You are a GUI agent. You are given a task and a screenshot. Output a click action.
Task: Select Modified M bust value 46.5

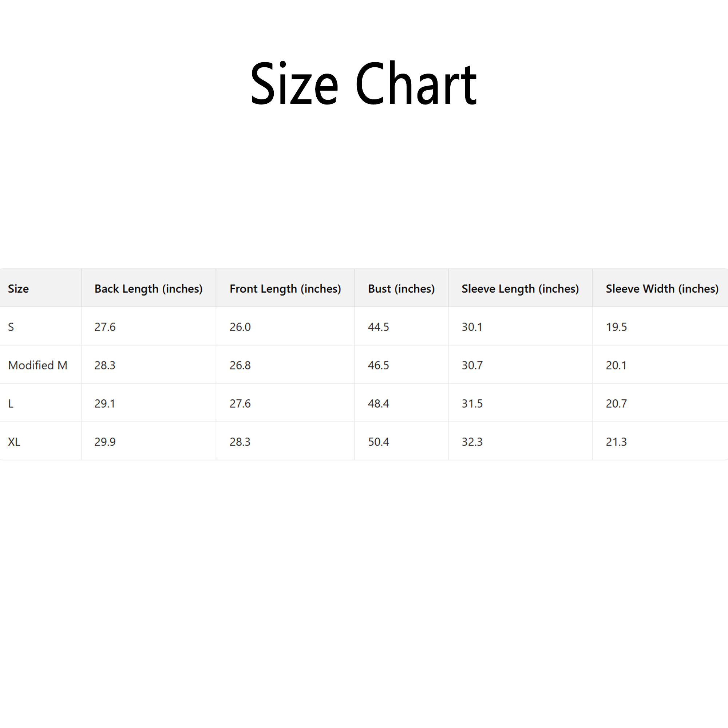tap(378, 365)
